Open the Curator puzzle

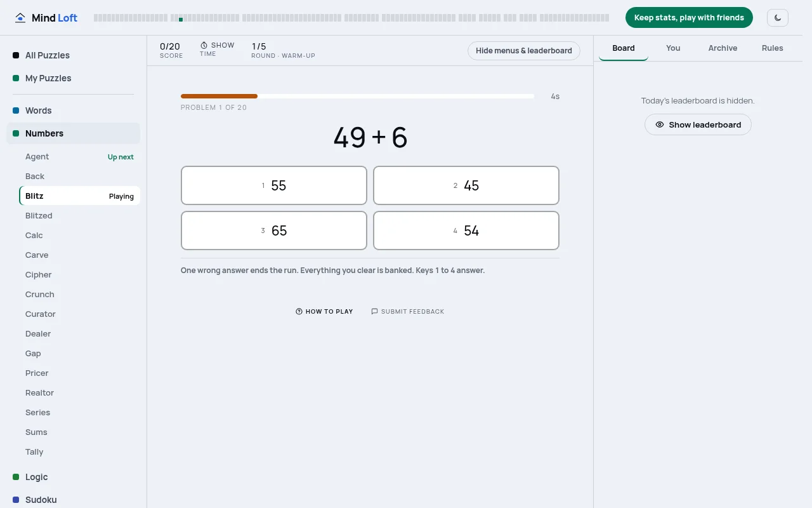79,314
